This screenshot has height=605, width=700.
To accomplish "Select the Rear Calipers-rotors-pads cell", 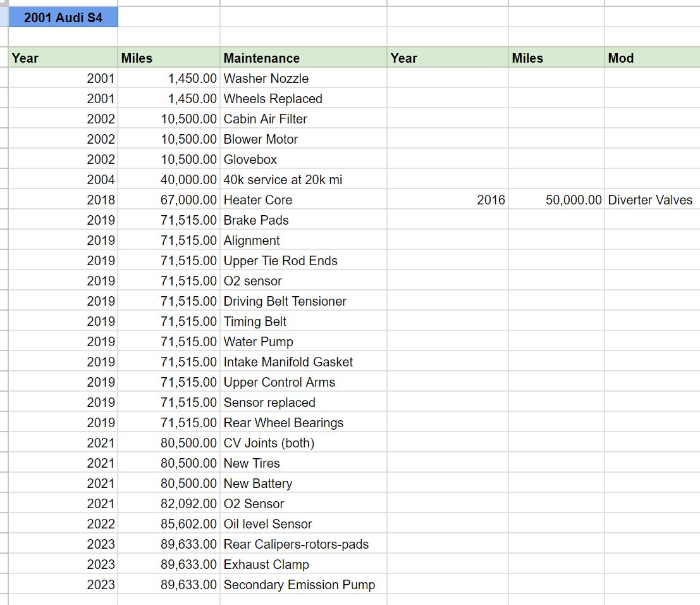I will pyautogui.click(x=304, y=544).
